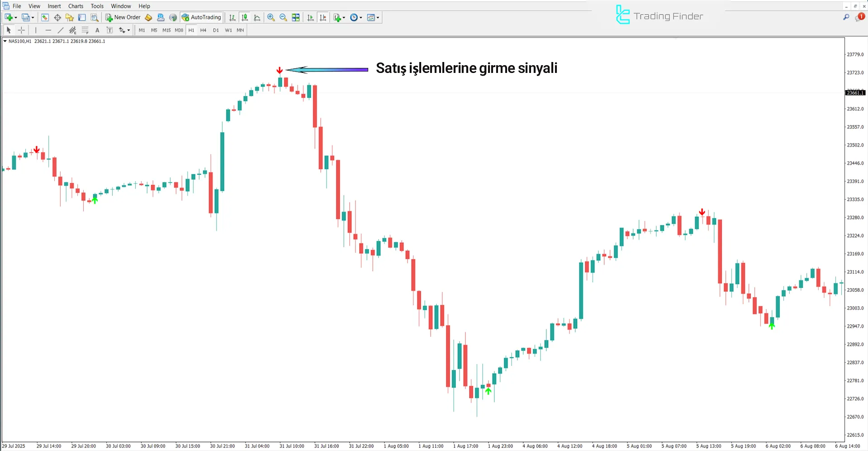Image resolution: width=868 pixels, height=451 pixels.
Task: Collapse the NAS100,H1 chart header arrow
Action: [x=5, y=41]
